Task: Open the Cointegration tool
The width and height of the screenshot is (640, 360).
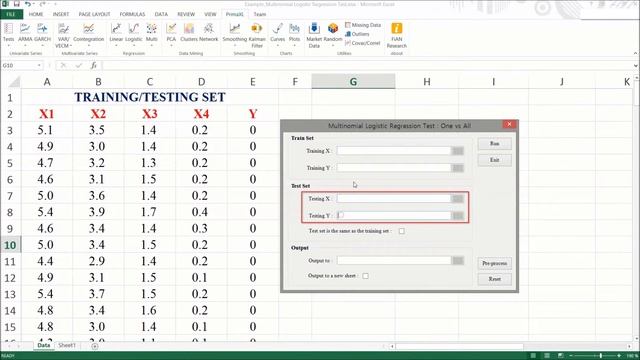Action: point(89,33)
